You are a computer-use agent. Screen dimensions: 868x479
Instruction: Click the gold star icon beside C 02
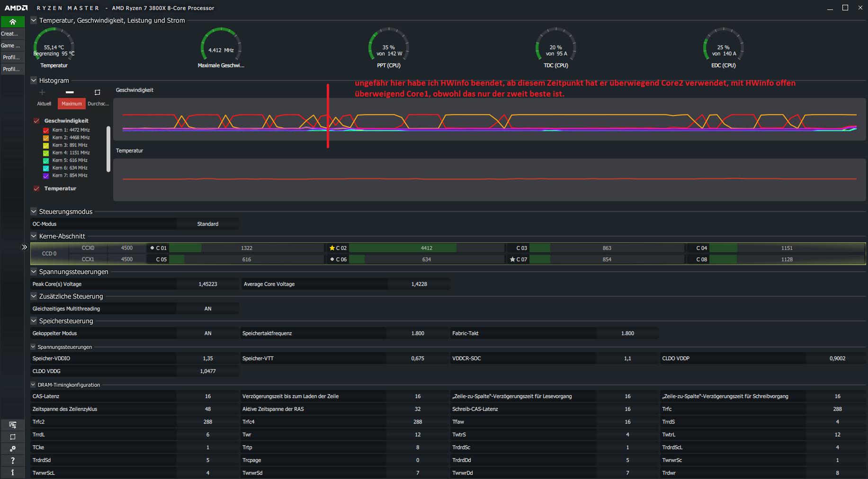[x=332, y=248]
